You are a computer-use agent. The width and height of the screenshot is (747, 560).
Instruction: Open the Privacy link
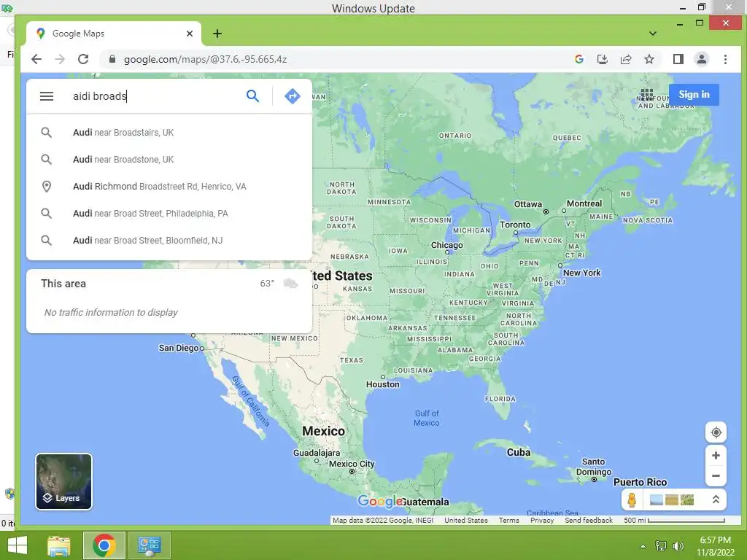[x=542, y=520]
